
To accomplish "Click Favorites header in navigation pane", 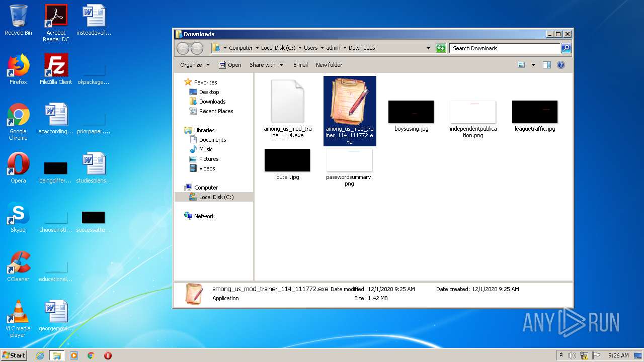I will point(201,82).
